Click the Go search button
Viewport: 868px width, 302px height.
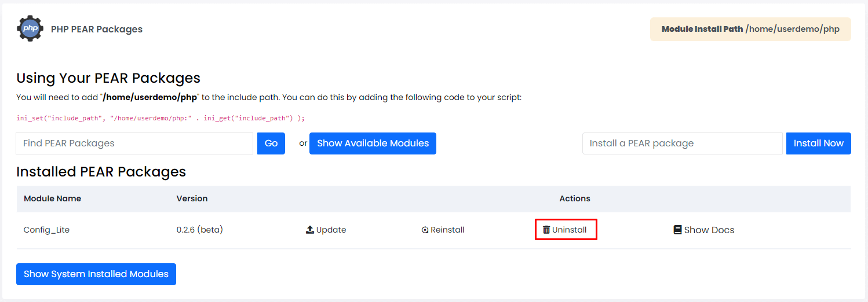(271, 143)
